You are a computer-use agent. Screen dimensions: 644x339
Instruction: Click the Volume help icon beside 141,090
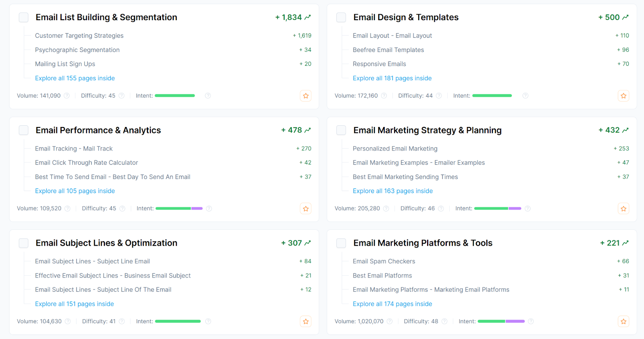pos(67,96)
